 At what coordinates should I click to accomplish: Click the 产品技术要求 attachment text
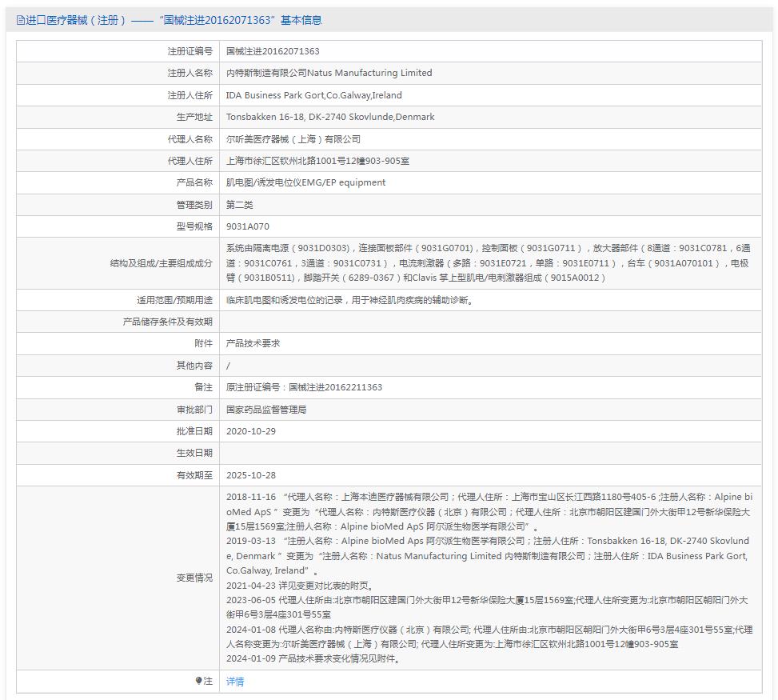click(x=253, y=343)
